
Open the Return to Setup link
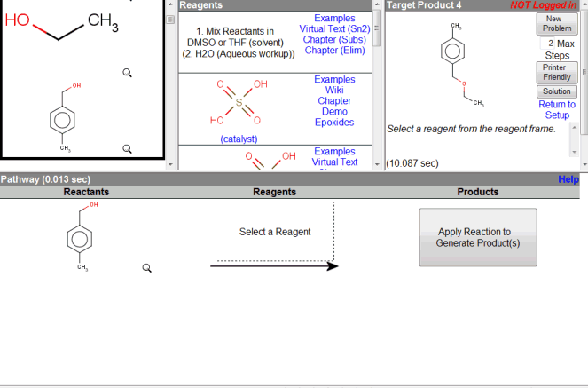[557, 109]
